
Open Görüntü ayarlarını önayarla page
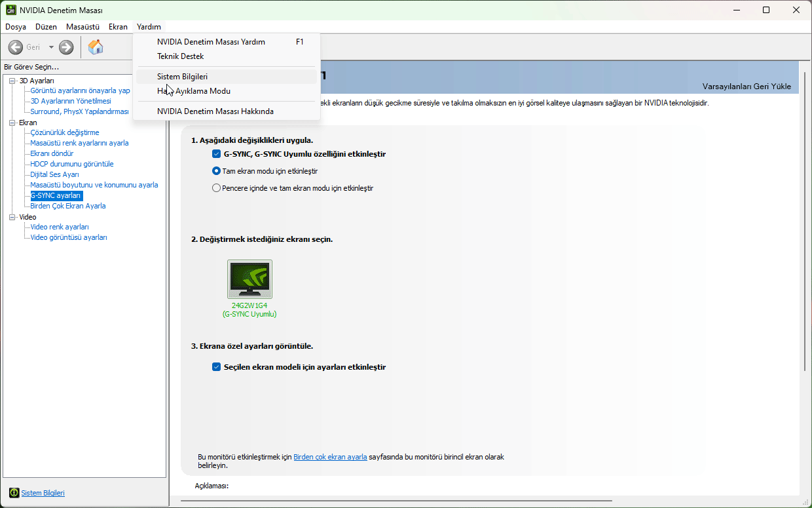click(80, 90)
